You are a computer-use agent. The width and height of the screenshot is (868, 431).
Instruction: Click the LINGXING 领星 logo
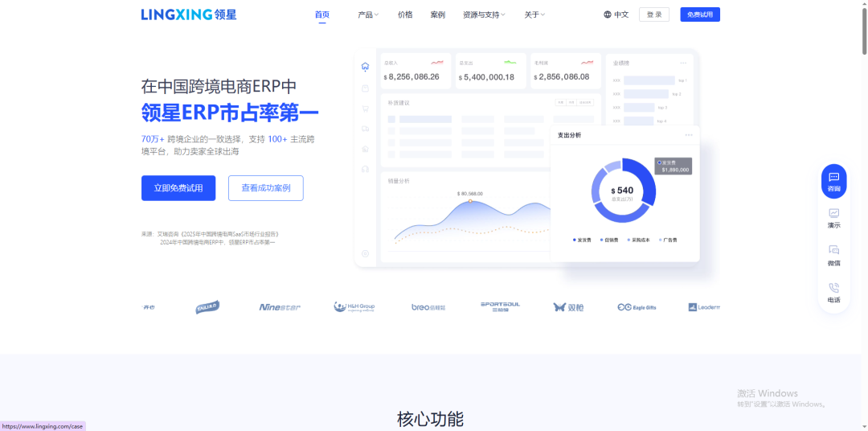click(189, 14)
